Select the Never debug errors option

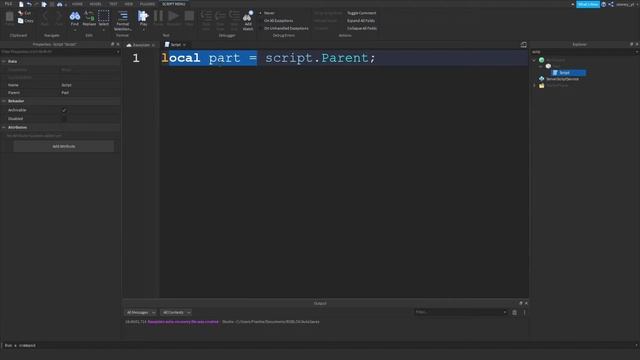pyautogui.click(x=268, y=13)
